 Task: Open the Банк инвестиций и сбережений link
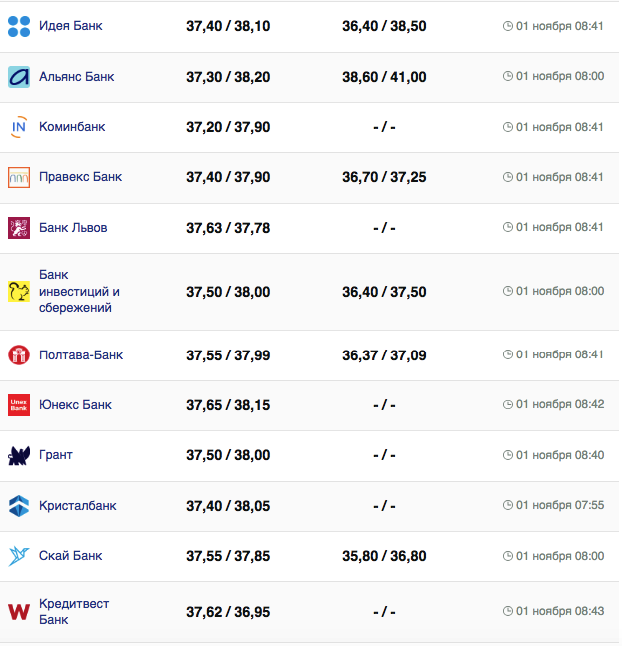tap(79, 291)
